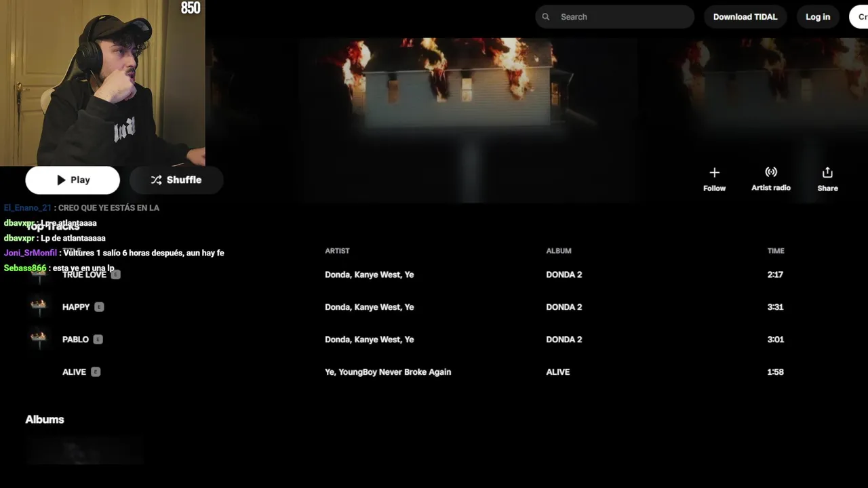Click the Play button
Viewport: 868px width, 488px height.
pyautogui.click(x=73, y=180)
